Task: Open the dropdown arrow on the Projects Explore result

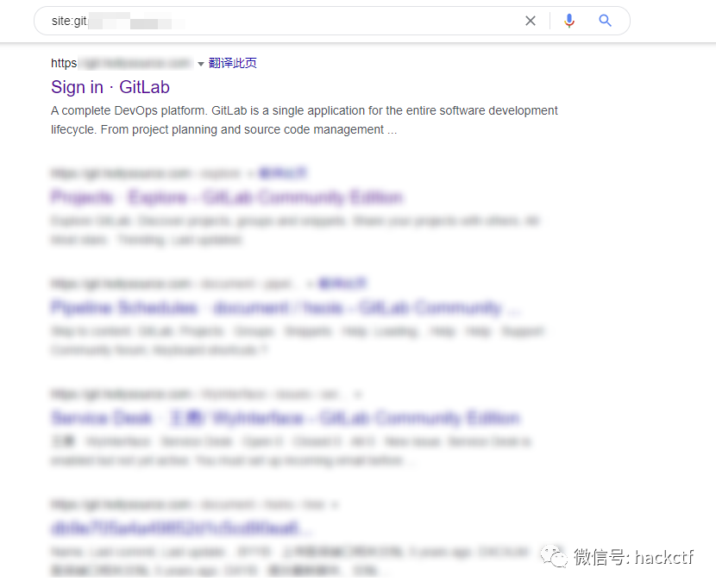Action: (249, 173)
